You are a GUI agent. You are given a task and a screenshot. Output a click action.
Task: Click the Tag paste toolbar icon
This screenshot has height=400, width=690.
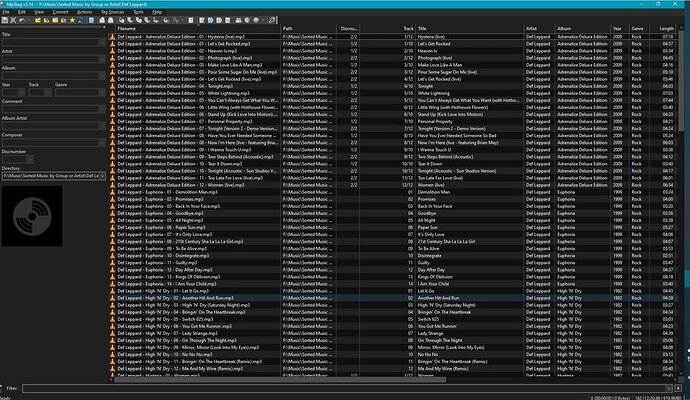[110, 20]
